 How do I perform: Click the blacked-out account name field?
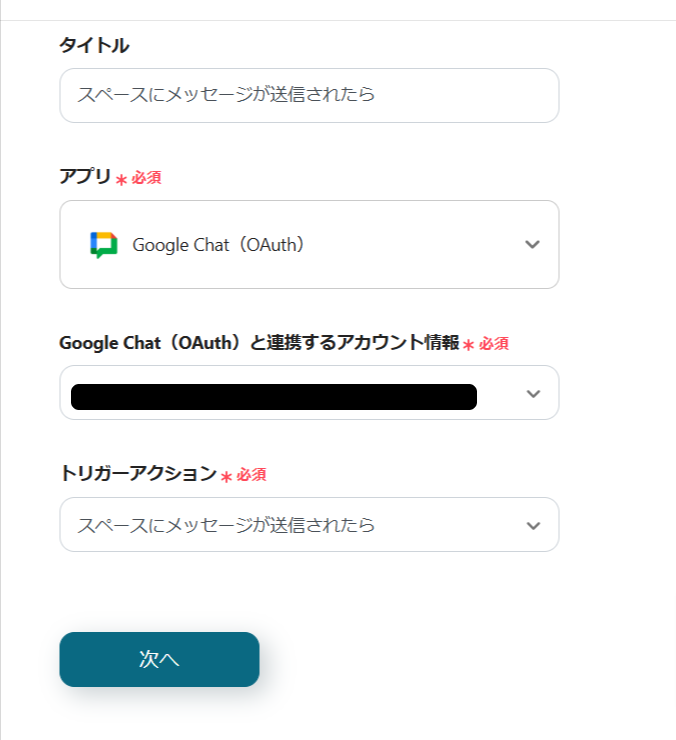tap(273, 397)
